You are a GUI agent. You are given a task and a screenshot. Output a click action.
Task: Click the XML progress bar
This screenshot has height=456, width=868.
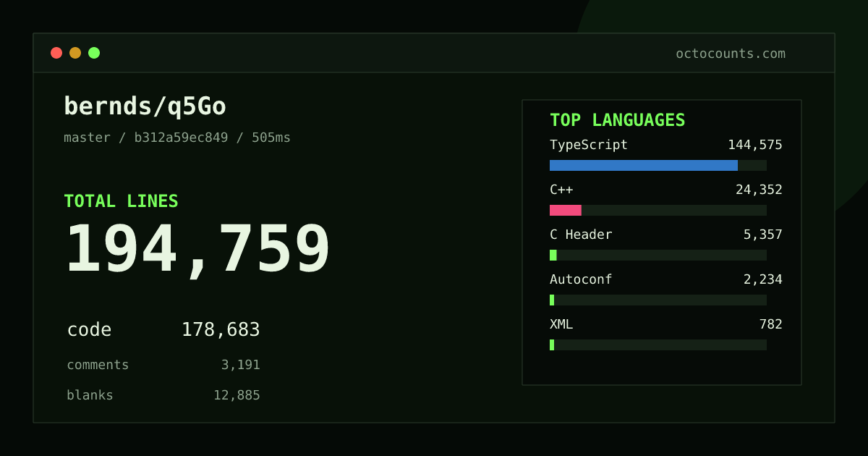(x=552, y=345)
